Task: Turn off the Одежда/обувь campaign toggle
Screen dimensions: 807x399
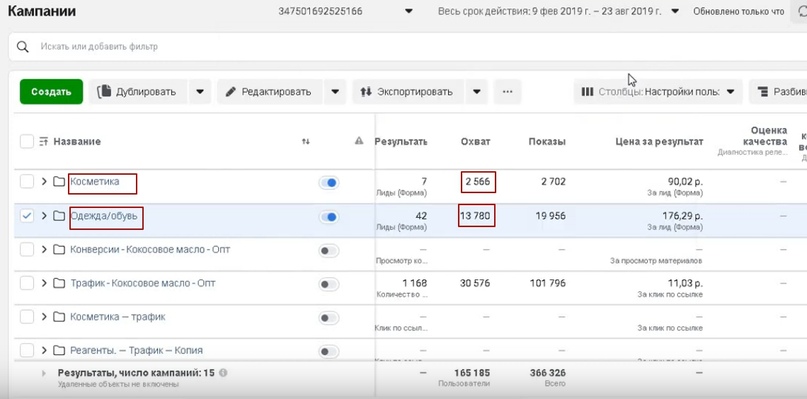Action: coord(329,217)
